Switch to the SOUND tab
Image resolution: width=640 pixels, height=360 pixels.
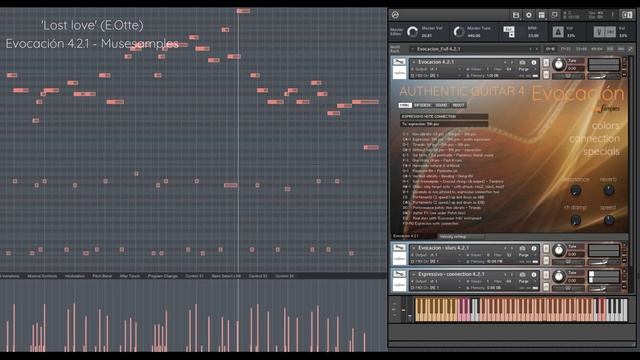(441, 105)
